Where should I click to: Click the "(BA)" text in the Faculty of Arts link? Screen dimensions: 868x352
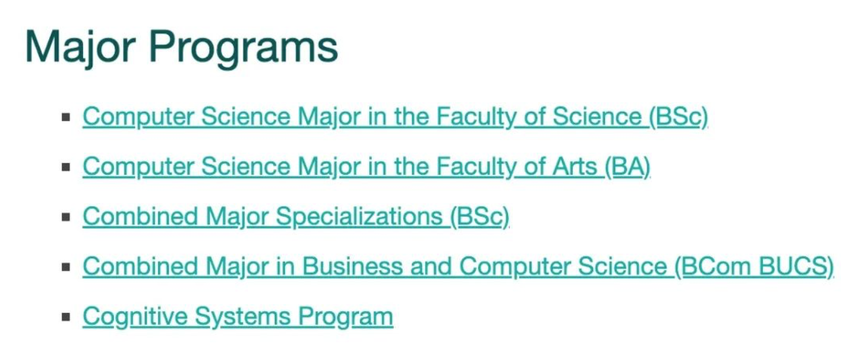(626, 167)
